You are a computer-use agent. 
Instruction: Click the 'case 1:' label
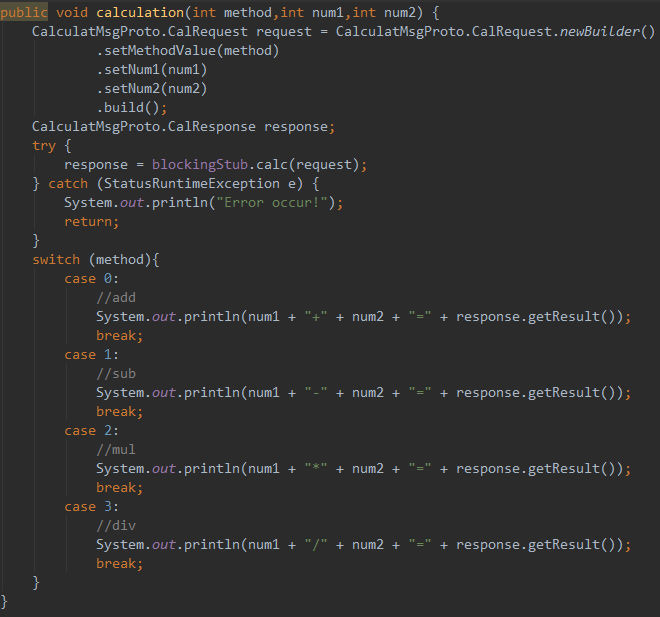[91, 355]
